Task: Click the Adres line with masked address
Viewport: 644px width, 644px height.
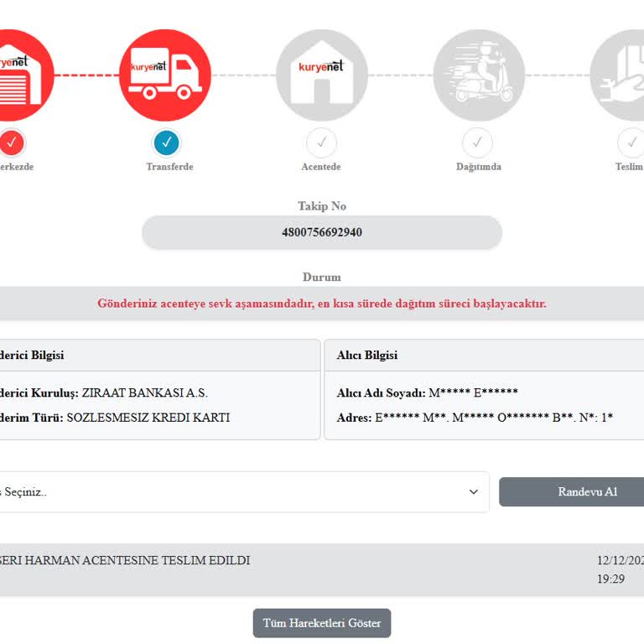Action: pos(475,418)
